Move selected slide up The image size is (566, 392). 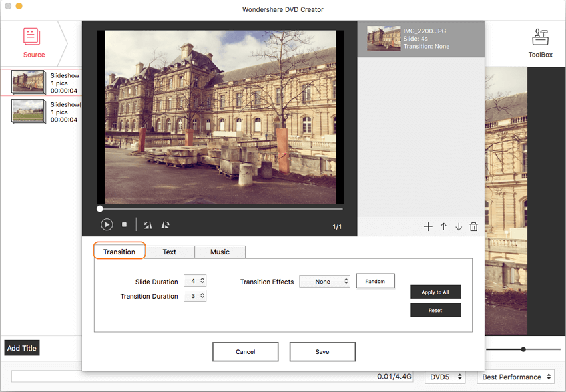pos(443,227)
